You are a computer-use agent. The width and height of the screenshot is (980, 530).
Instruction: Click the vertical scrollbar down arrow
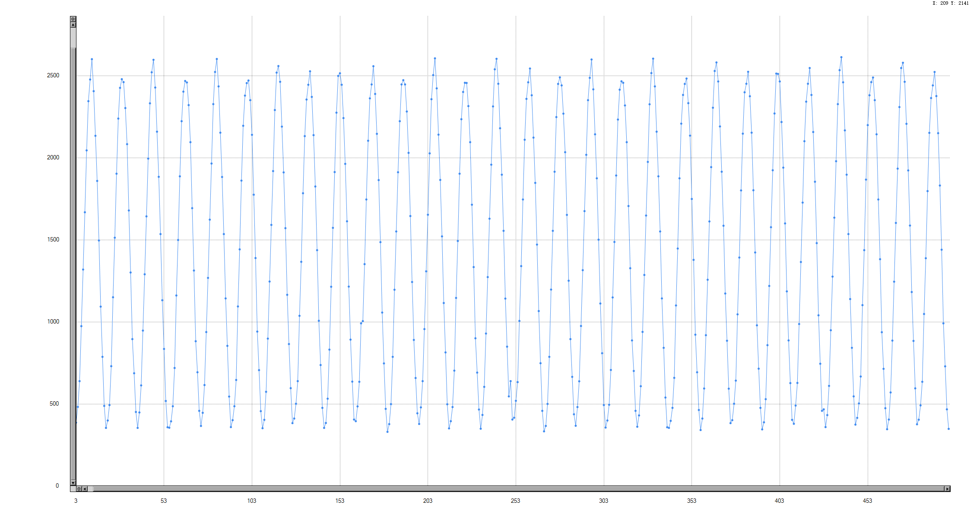tap(73, 482)
